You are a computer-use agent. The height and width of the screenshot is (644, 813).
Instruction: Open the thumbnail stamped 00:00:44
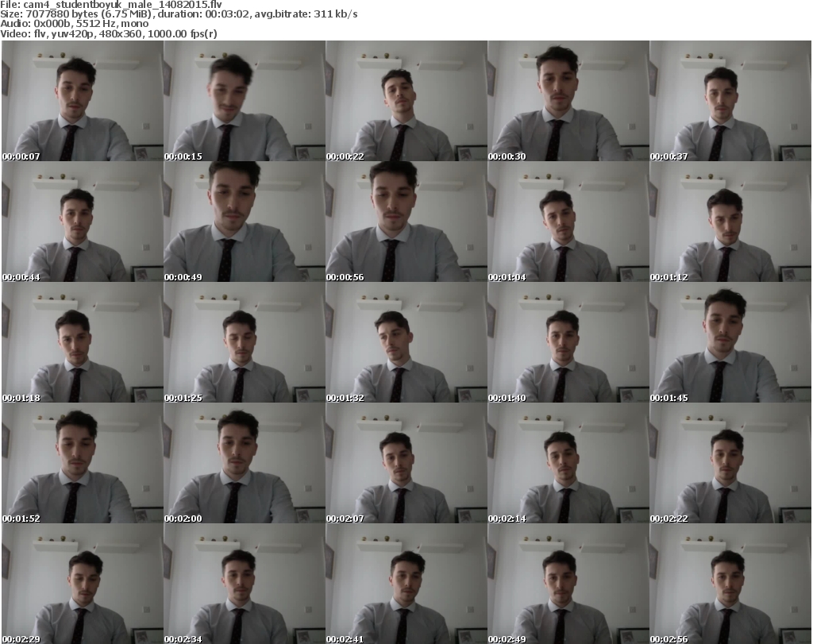[83, 222]
